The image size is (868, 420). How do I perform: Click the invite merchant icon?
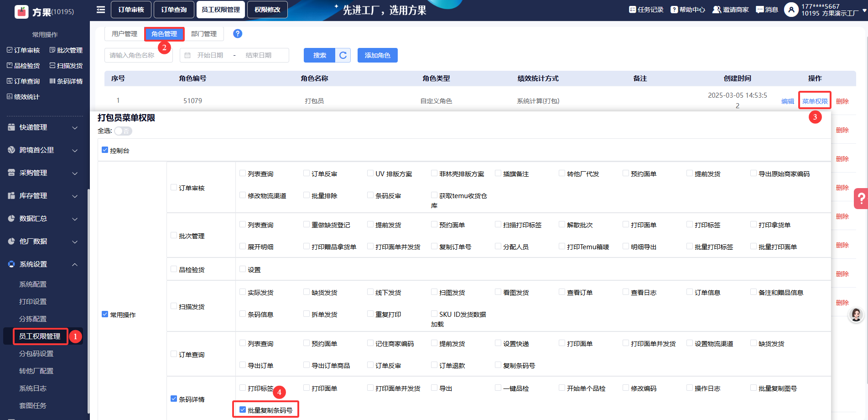click(x=717, y=10)
